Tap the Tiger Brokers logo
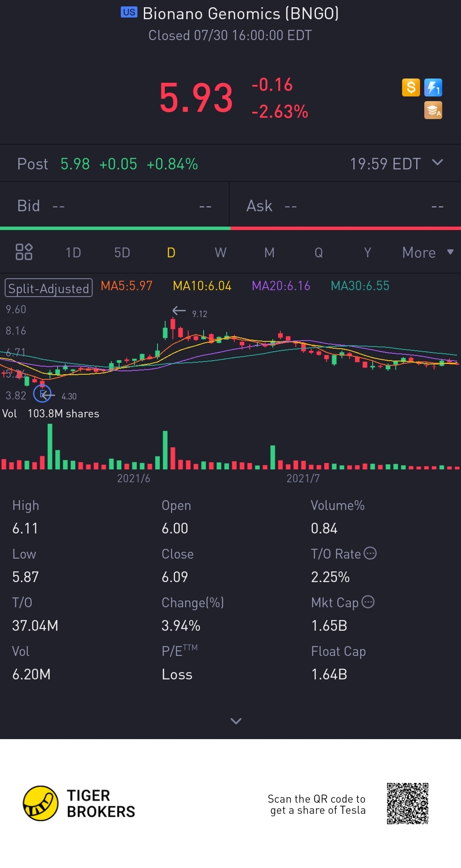The height and width of the screenshot is (868, 461). 79,803
